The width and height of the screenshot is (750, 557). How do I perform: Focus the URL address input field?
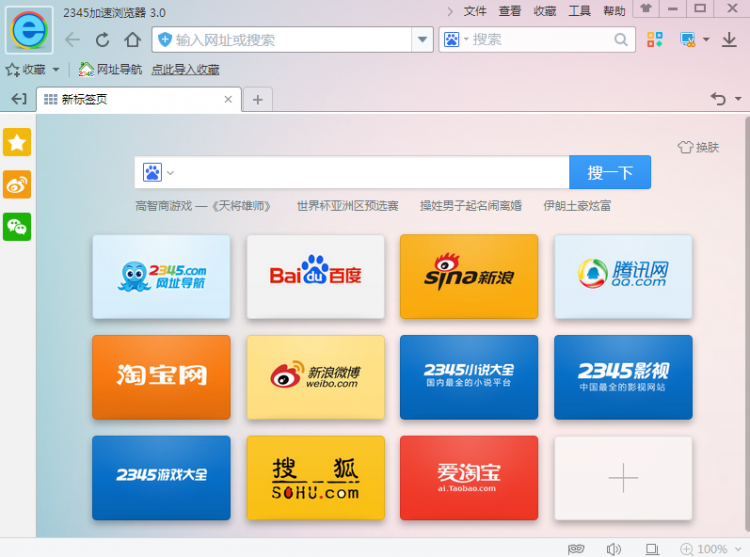pyautogui.click(x=292, y=40)
